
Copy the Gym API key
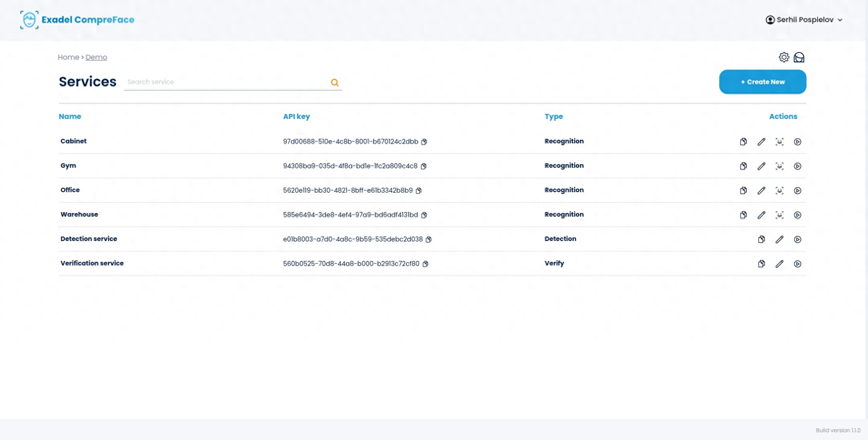pos(424,166)
